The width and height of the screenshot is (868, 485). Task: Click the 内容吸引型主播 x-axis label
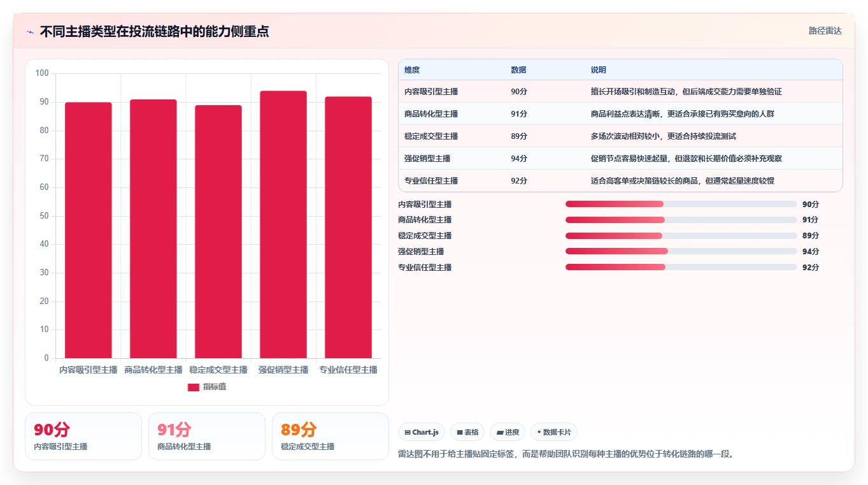89,370
